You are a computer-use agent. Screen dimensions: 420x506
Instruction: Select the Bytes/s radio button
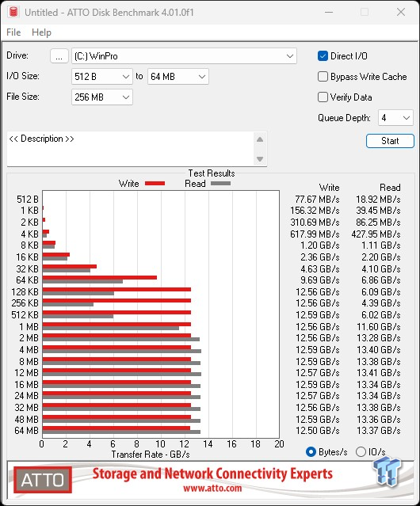311,452
